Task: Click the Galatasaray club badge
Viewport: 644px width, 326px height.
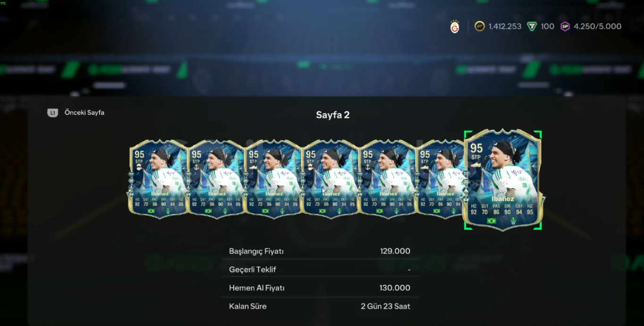Action: (454, 26)
